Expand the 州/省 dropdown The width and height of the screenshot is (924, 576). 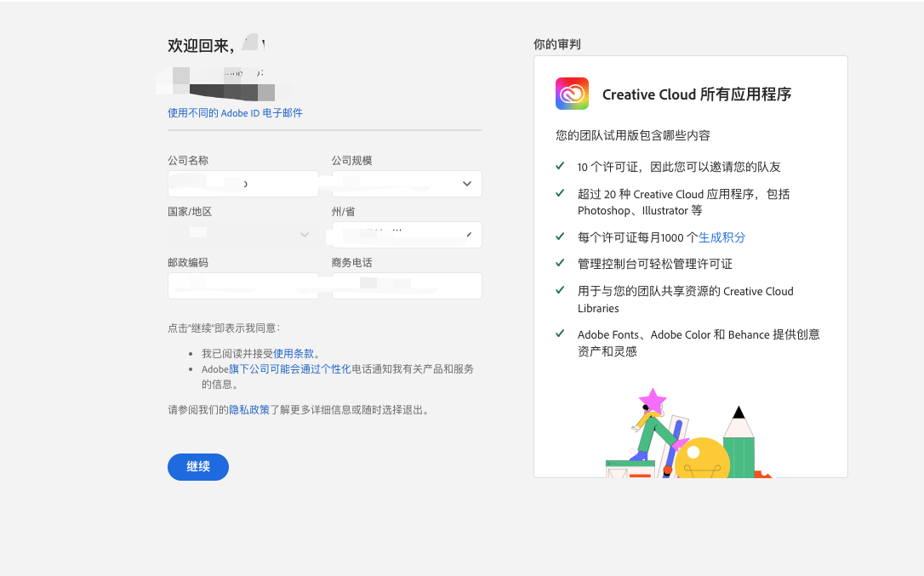coord(407,235)
